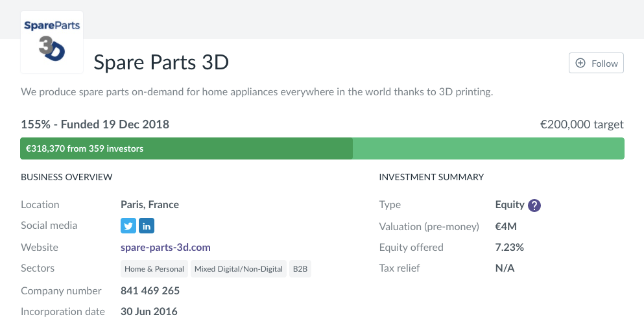Click the Spare Parts 3D page title

pyautogui.click(x=161, y=62)
